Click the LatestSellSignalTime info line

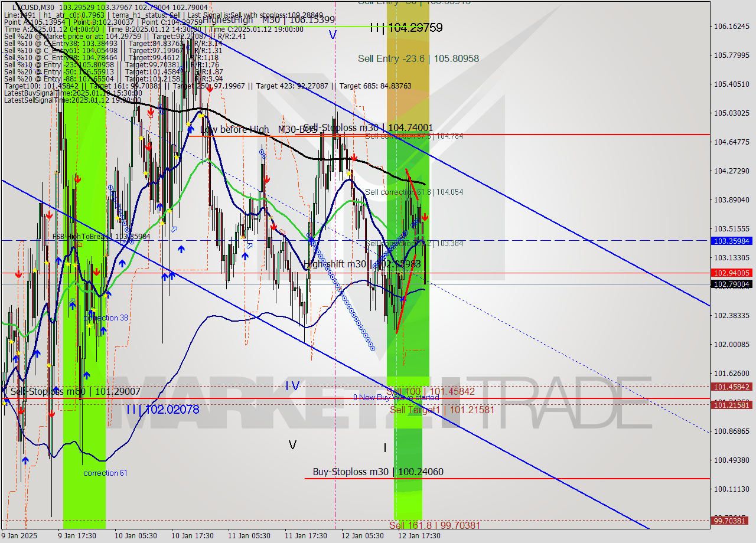click(x=73, y=100)
